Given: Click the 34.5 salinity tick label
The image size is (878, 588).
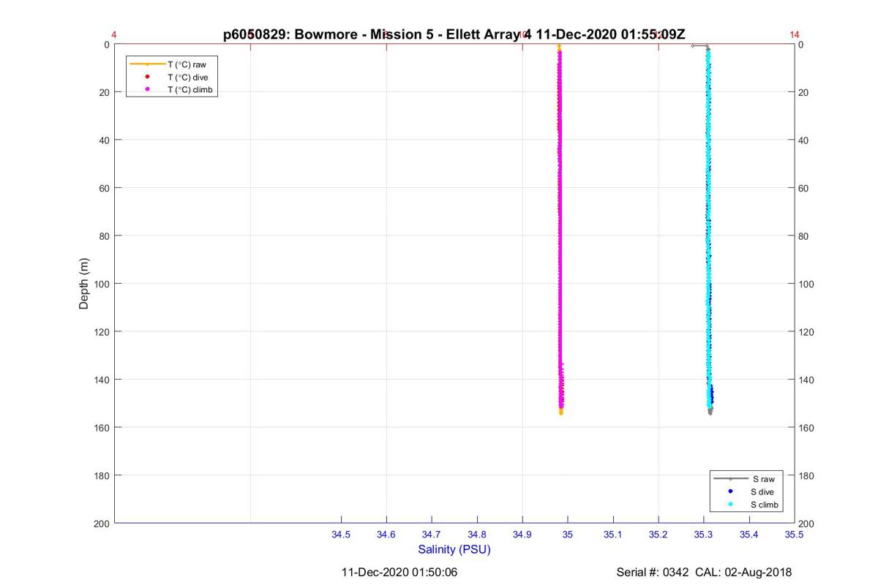Looking at the screenshot, I should [x=341, y=535].
